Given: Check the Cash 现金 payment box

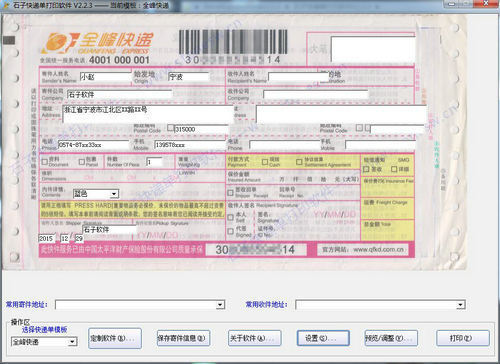Looking at the screenshot, I should pyautogui.click(x=265, y=162).
